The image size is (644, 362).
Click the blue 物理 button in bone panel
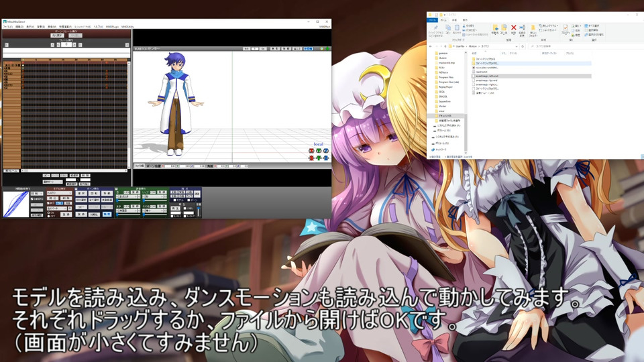tap(107, 215)
